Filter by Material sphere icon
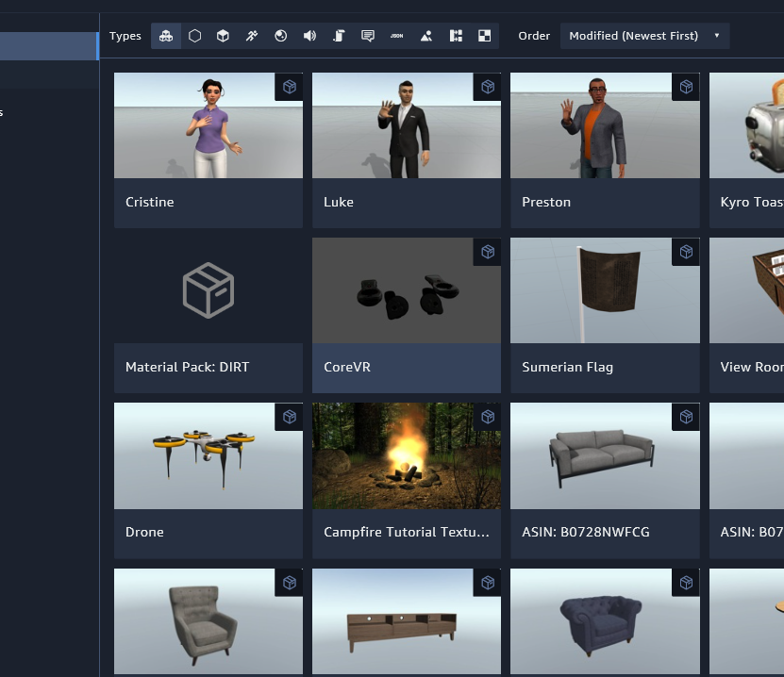This screenshot has height=677, width=784. pos(280,36)
